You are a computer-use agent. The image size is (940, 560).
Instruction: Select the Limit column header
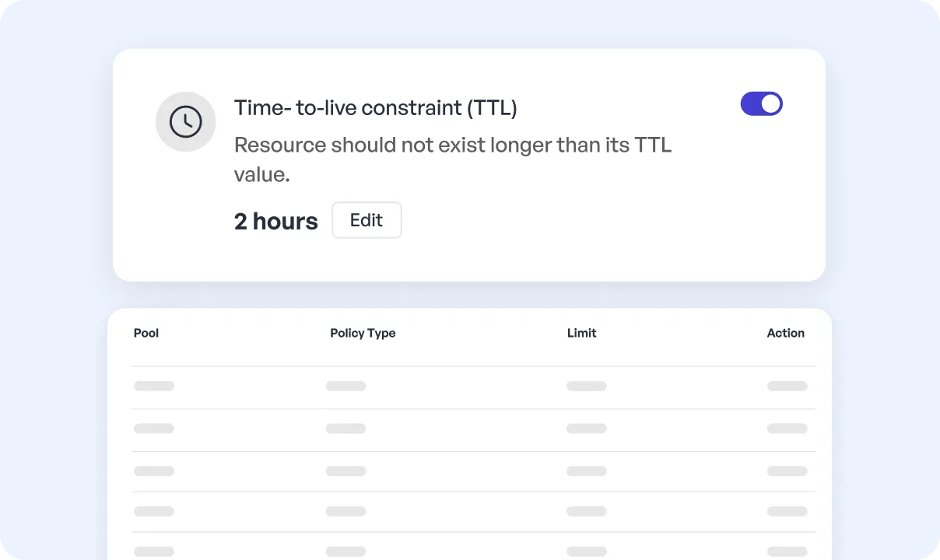[581, 333]
